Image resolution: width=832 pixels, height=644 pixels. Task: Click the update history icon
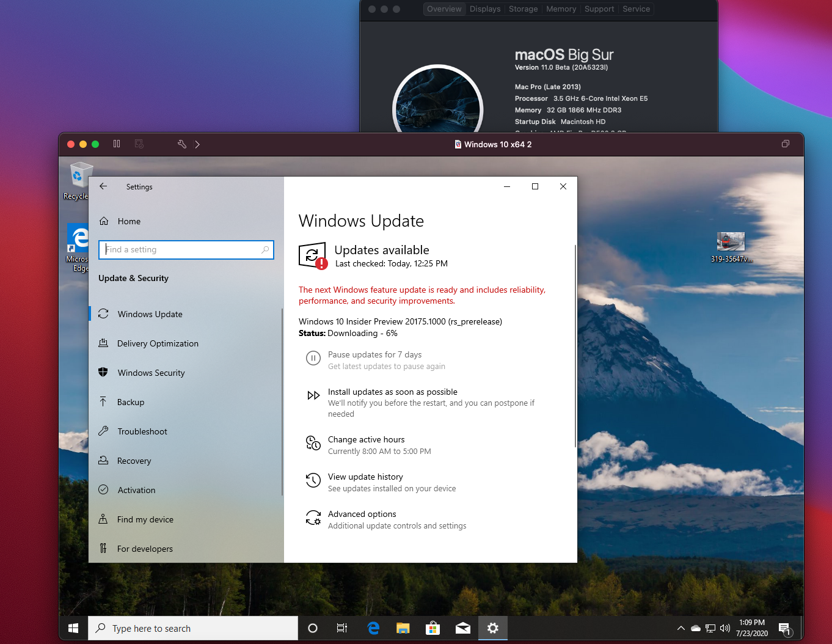(313, 480)
